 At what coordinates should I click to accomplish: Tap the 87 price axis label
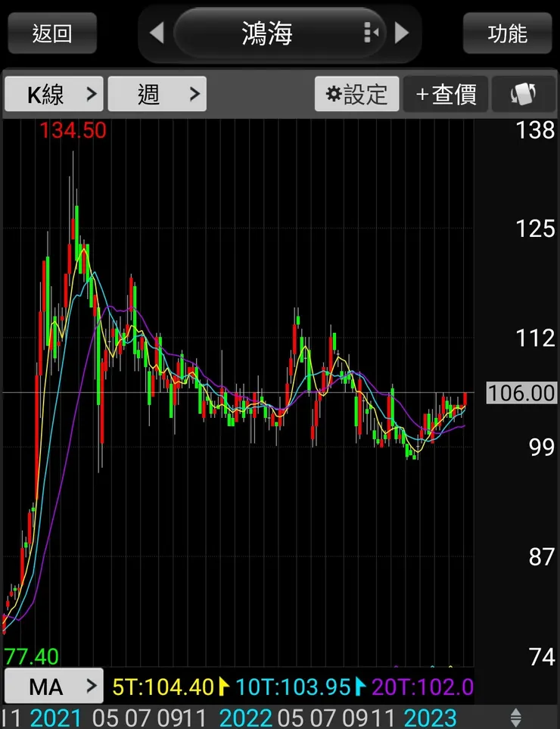pos(541,557)
